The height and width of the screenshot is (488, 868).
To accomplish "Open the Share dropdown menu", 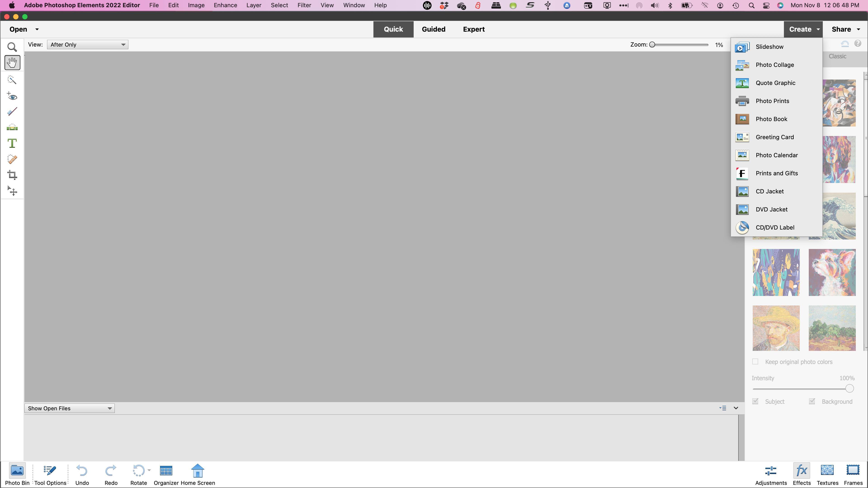I will (x=845, y=29).
